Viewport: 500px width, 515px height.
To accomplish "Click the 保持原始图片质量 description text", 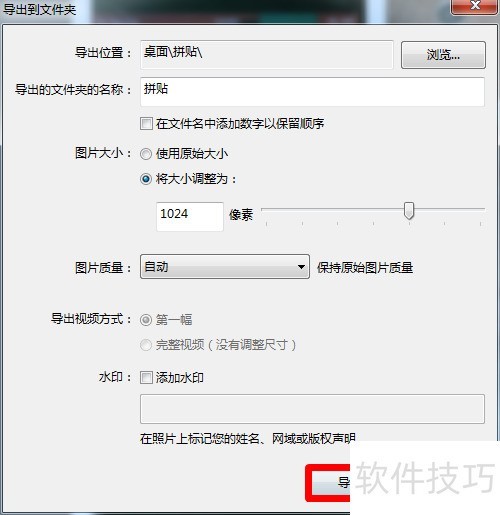I will (365, 268).
